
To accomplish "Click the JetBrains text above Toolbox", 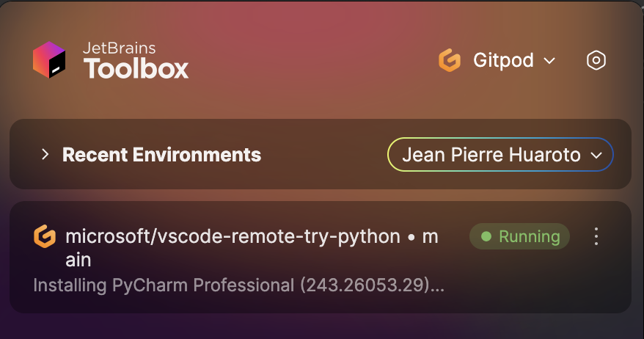I will [119, 48].
